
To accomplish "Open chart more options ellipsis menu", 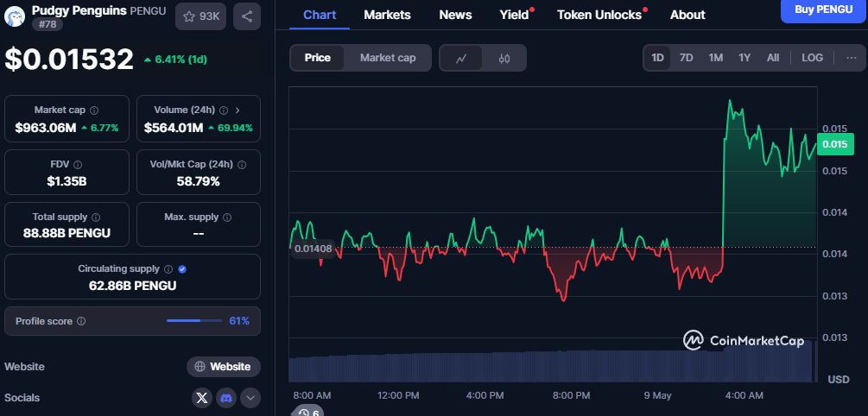I will pos(852,58).
